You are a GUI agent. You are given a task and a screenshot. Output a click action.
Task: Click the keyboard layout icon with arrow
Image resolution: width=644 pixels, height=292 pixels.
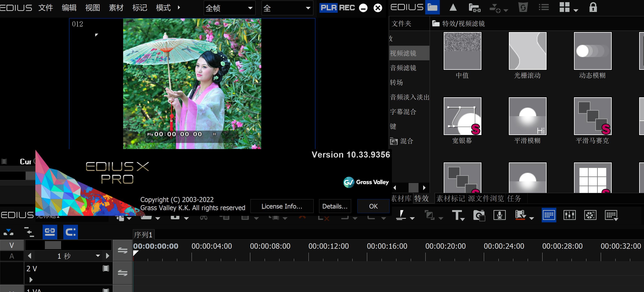(x=611, y=215)
